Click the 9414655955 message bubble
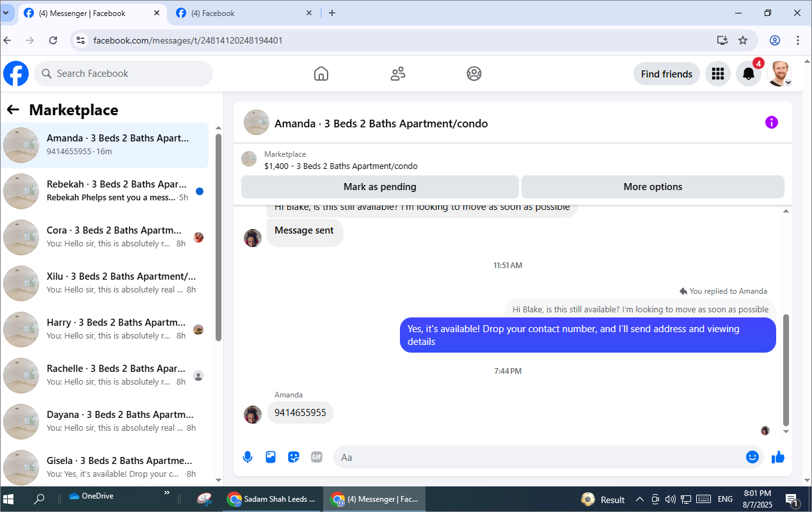The height and width of the screenshot is (512, 812). coord(300,413)
